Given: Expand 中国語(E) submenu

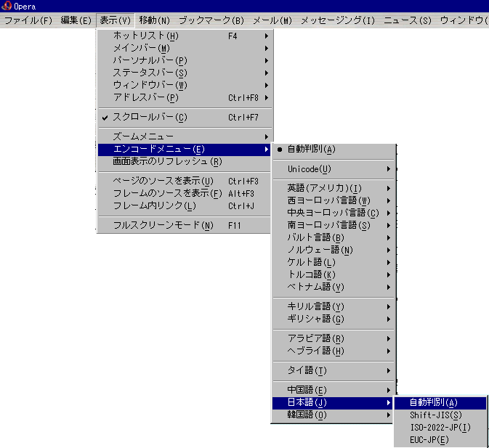Looking at the screenshot, I should 333,390.
